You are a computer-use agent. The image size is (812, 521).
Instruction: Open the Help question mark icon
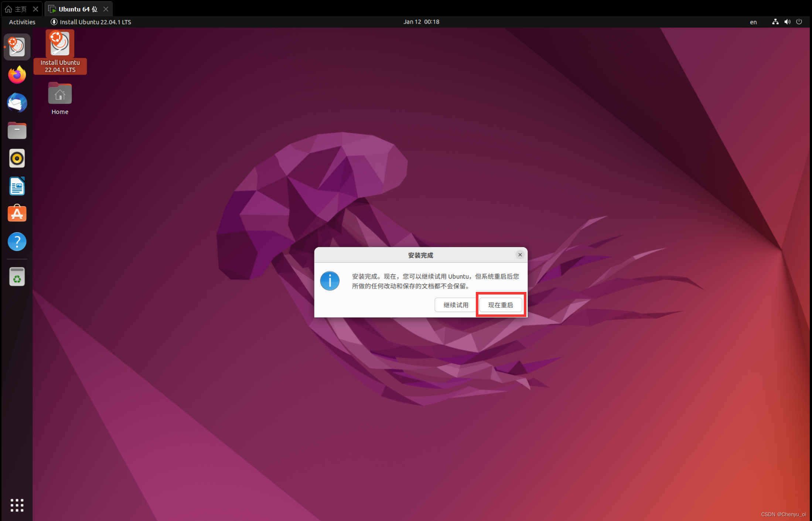(x=17, y=242)
